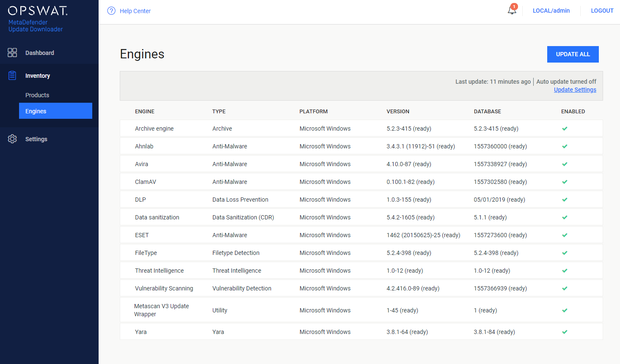Click the VERSION column header
Image resolution: width=620 pixels, height=364 pixels.
[398, 112]
